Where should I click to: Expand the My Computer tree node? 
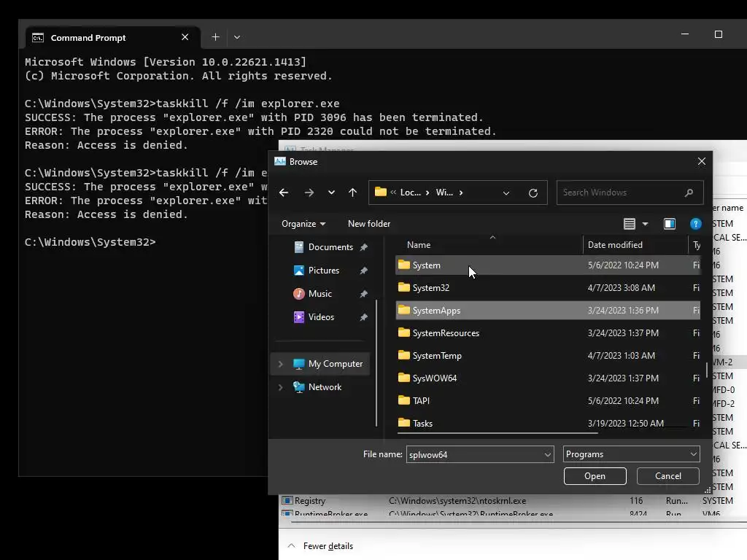click(x=281, y=364)
